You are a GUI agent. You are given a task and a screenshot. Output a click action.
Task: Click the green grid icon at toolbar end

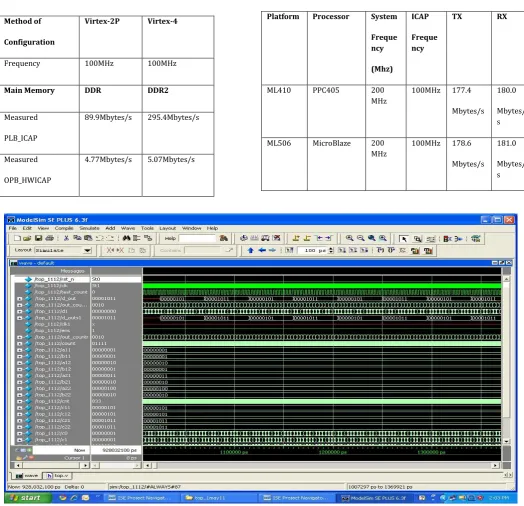click(476, 238)
